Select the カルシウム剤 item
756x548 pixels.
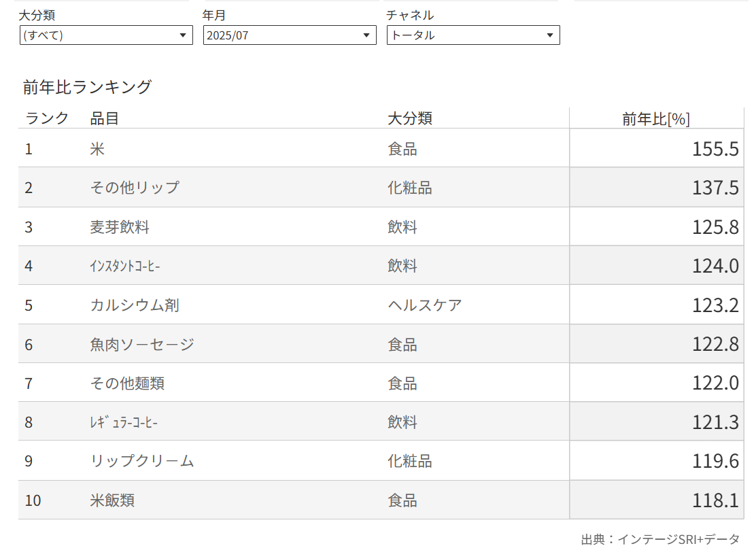click(x=135, y=305)
